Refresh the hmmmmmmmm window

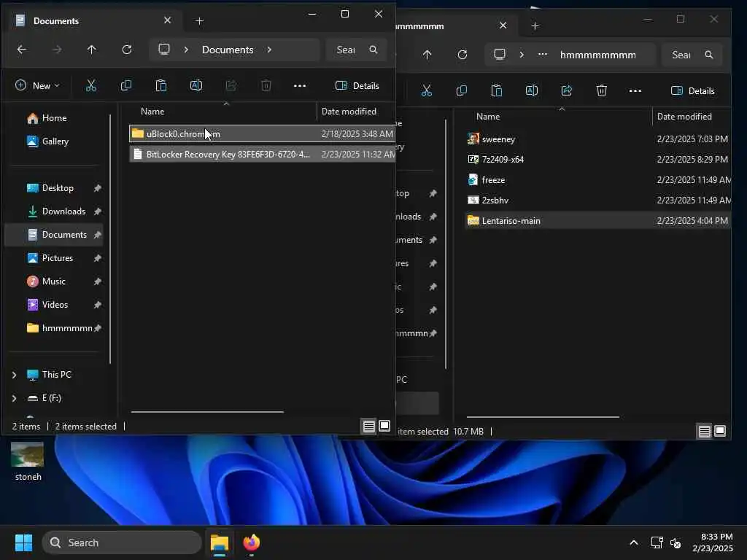(x=462, y=55)
